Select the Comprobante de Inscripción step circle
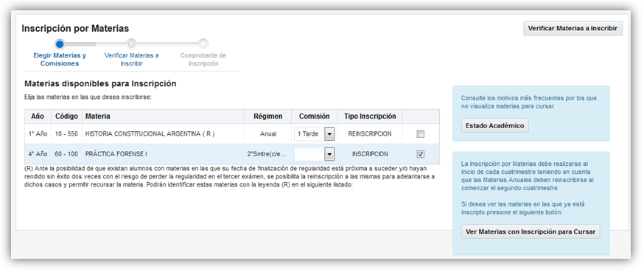 203,44
